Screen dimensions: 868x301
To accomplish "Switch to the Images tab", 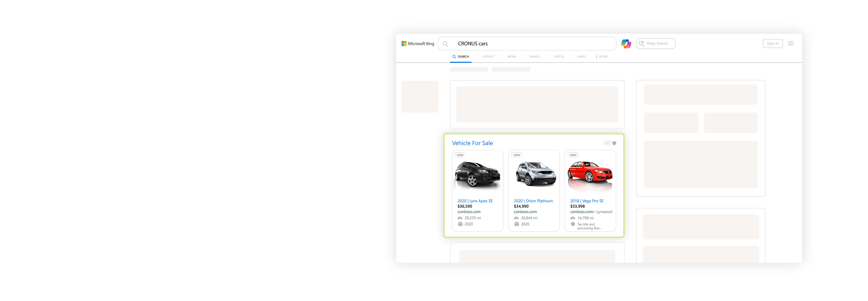I will (x=535, y=57).
